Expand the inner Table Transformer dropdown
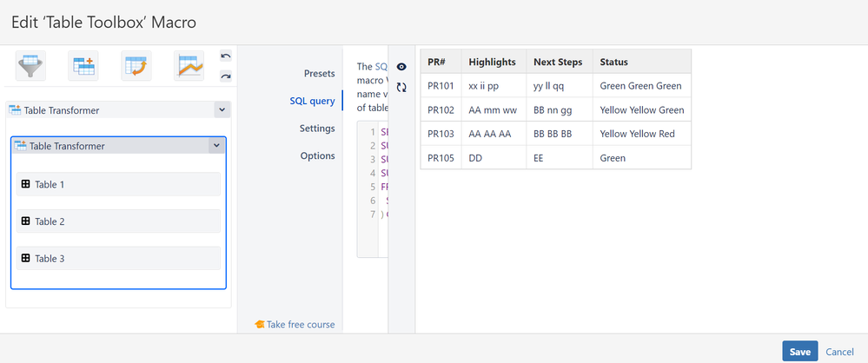Image resolution: width=868 pixels, height=363 pixels. [215, 146]
